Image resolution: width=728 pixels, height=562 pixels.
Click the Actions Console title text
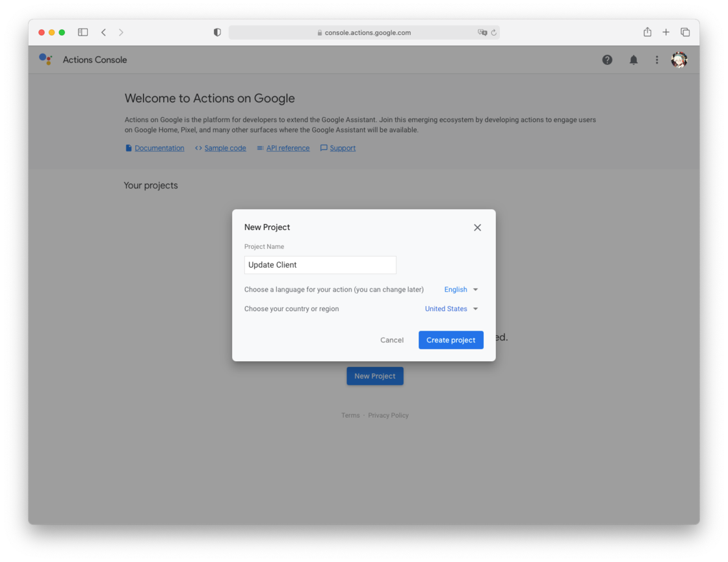click(x=95, y=60)
